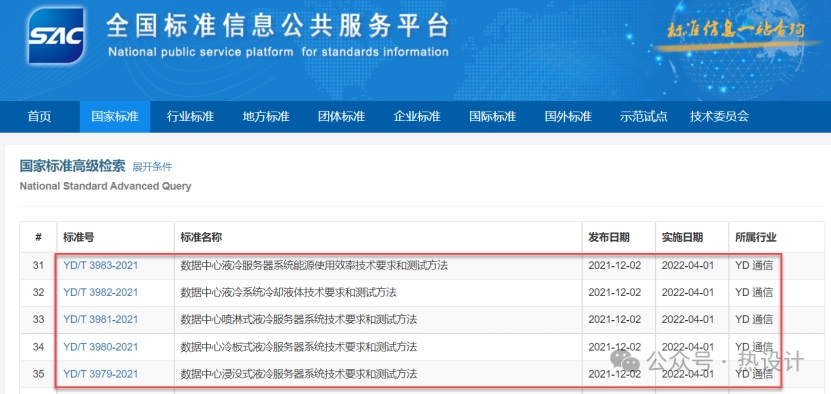Open standard YD/T 3983-2021 link
The height and width of the screenshot is (394, 831).
click(100, 265)
